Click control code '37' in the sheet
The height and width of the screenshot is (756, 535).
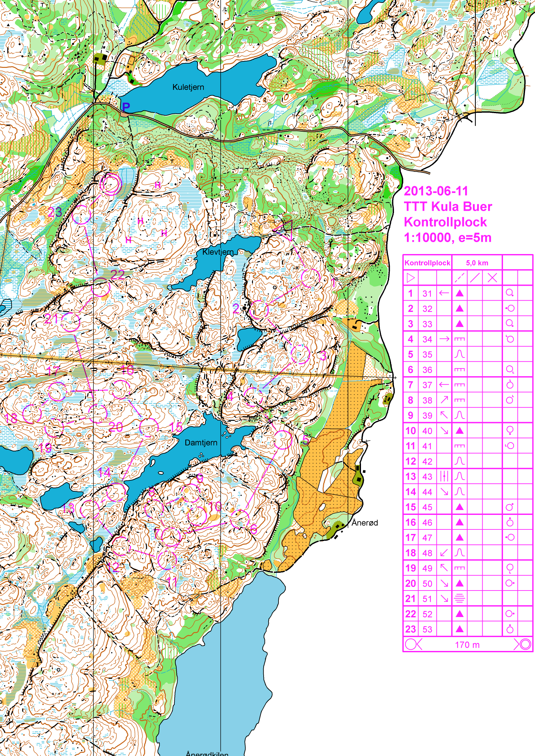(x=427, y=385)
